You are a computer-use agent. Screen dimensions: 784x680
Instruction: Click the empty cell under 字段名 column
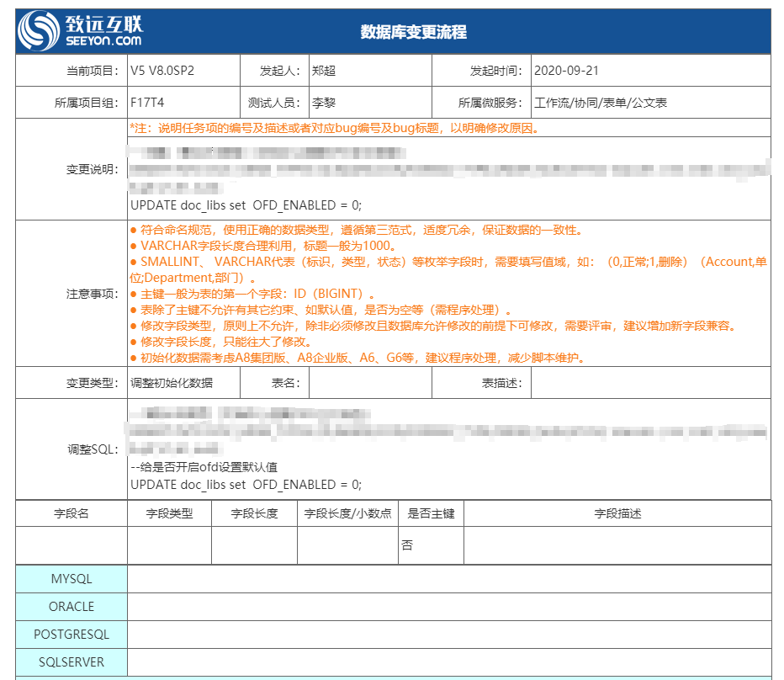pyautogui.click(x=72, y=545)
